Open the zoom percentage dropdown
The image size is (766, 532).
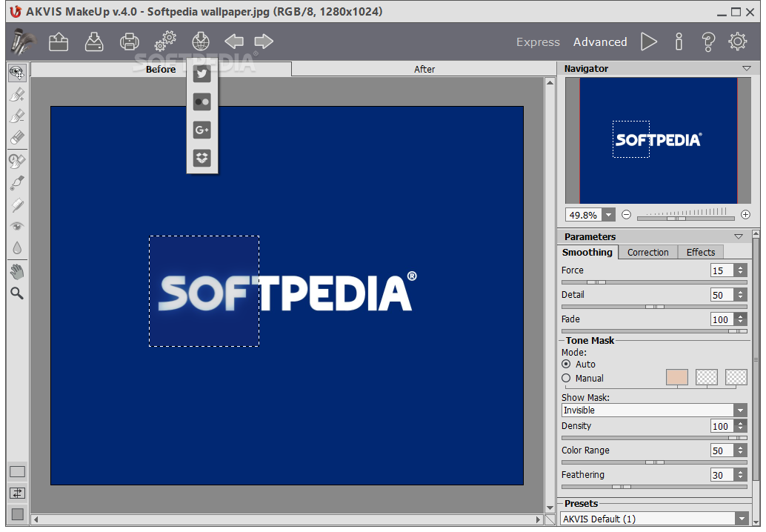609,215
